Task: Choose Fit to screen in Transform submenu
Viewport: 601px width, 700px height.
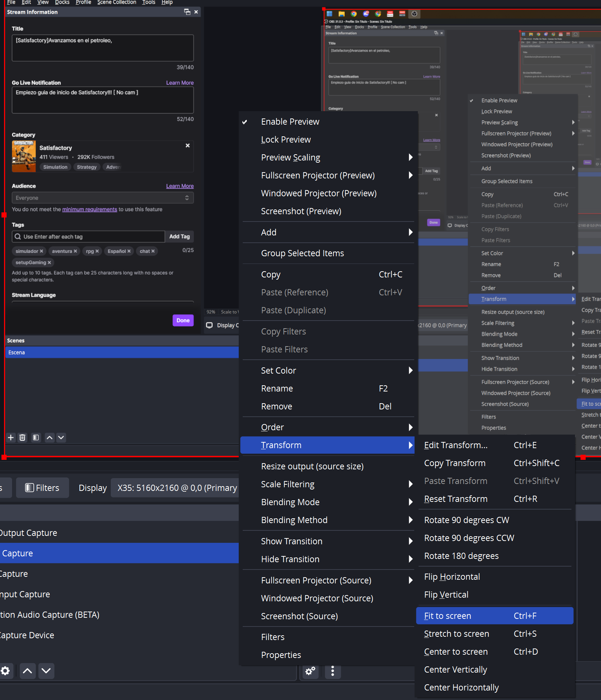Action: point(495,616)
